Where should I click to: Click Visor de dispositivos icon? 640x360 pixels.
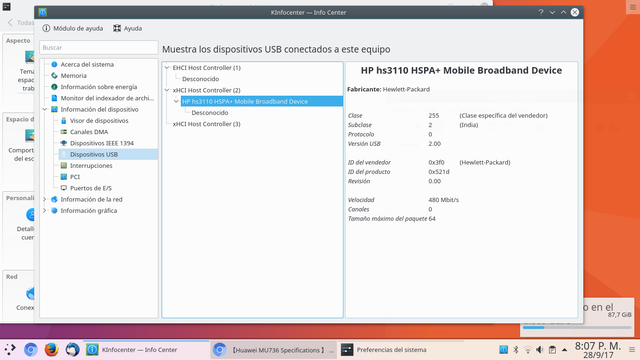(64, 121)
